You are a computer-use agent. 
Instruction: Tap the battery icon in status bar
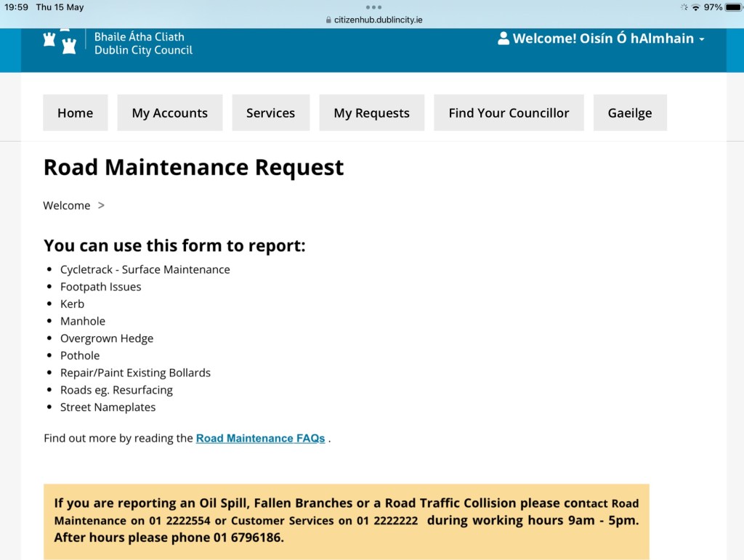click(732, 7)
